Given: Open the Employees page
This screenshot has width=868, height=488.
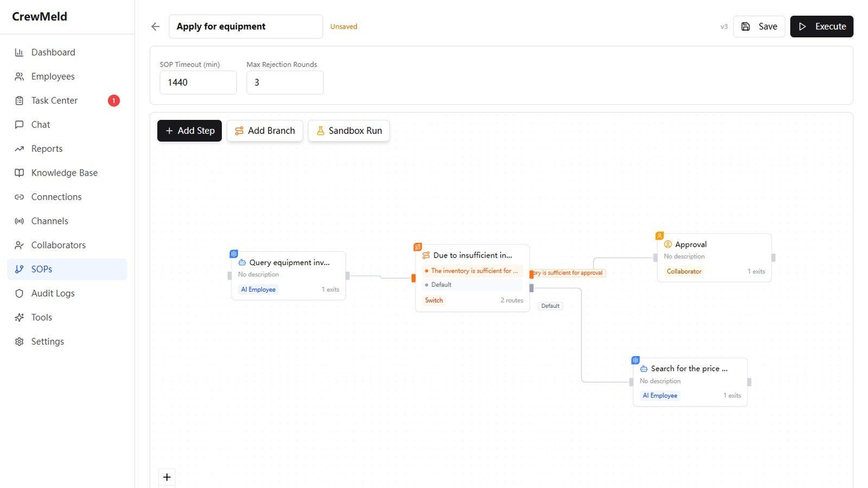Looking at the screenshot, I should click(x=67, y=76).
